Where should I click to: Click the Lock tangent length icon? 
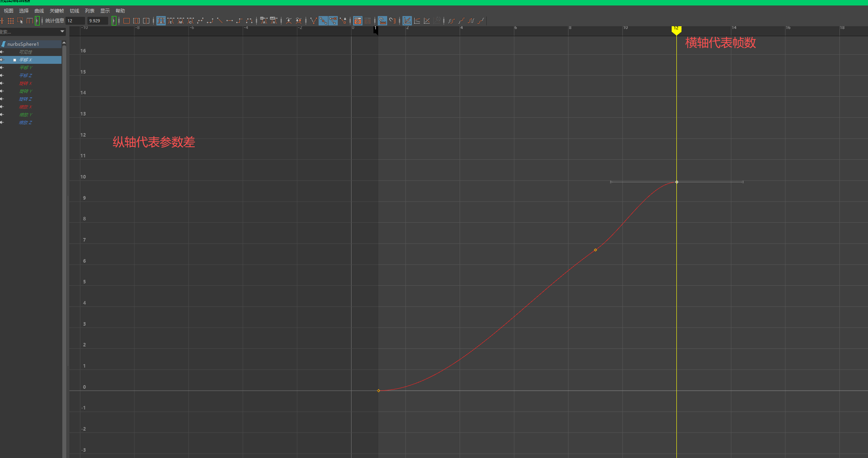pyautogui.click(x=343, y=21)
